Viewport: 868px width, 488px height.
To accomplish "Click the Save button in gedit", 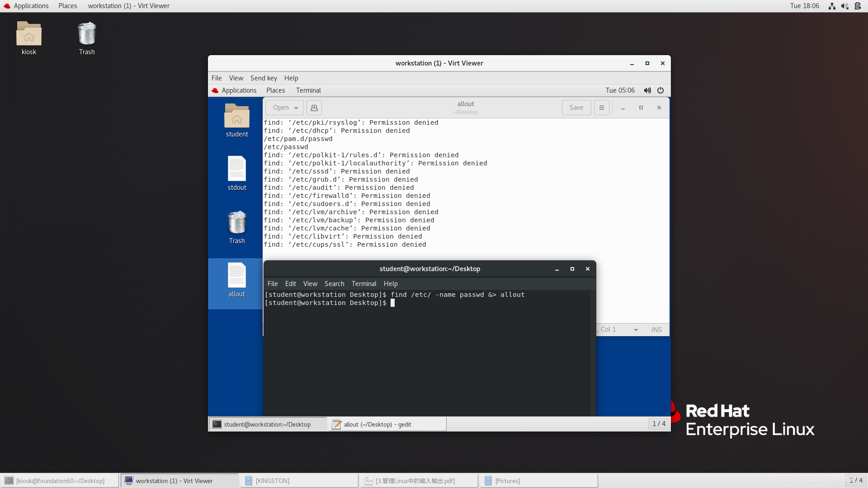I will [576, 108].
